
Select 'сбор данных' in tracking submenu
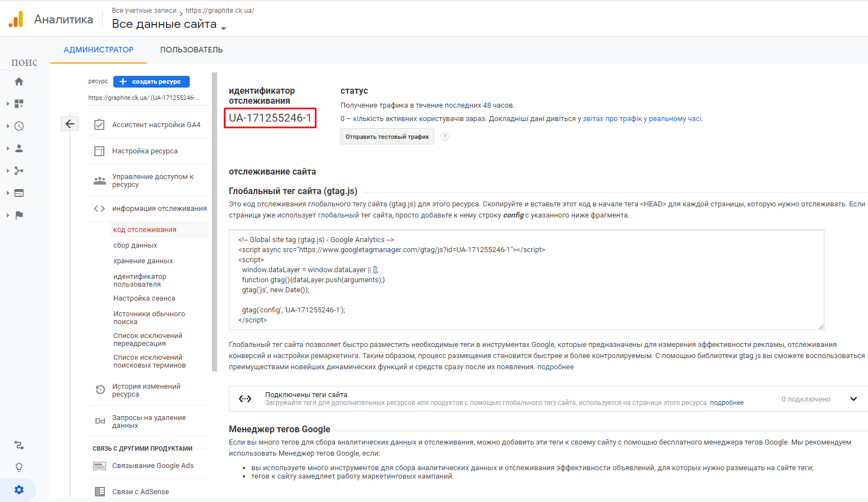pyautogui.click(x=135, y=245)
